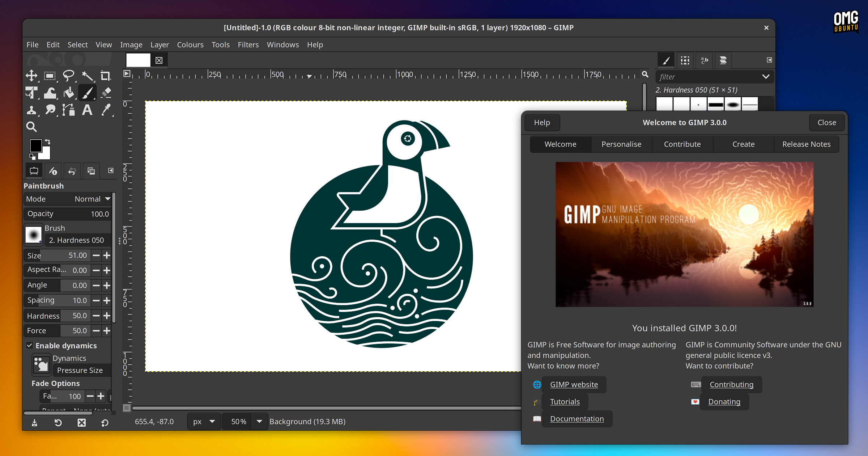Select the Text tool
Viewport: 868px width, 456px height.
(x=87, y=110)
